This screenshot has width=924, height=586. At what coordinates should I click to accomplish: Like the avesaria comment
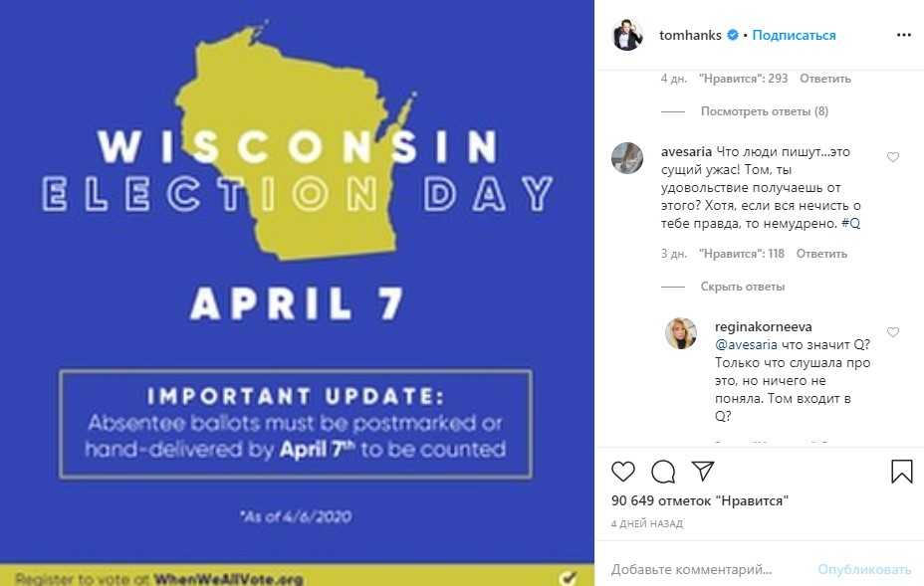click(x=893, y=157)
